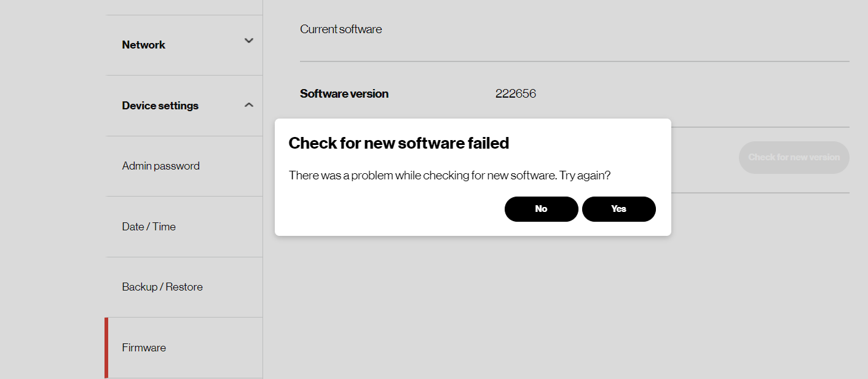This screenshot has width=868, height=379.
Task: Select Device settings in the sidebar
Action: coord(159,105)
